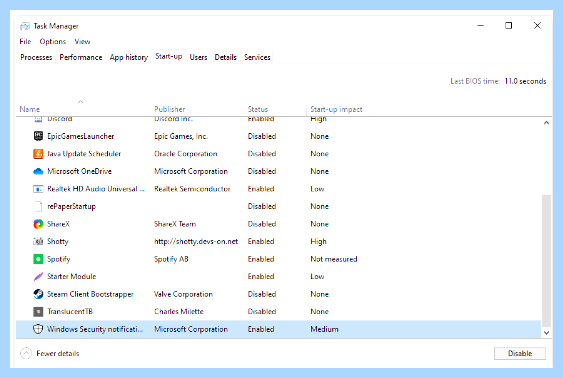Switch to the Users tab

tap(199, 57)
